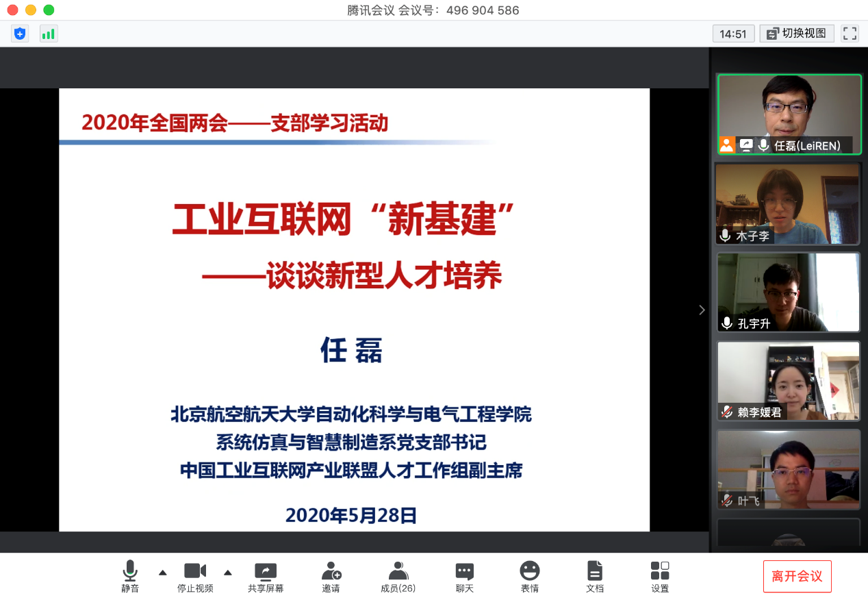This screenshot has width=868, height=600.
Task: Expand the arrow next to 静音 for audio options
Action: (x=162, y=573)
